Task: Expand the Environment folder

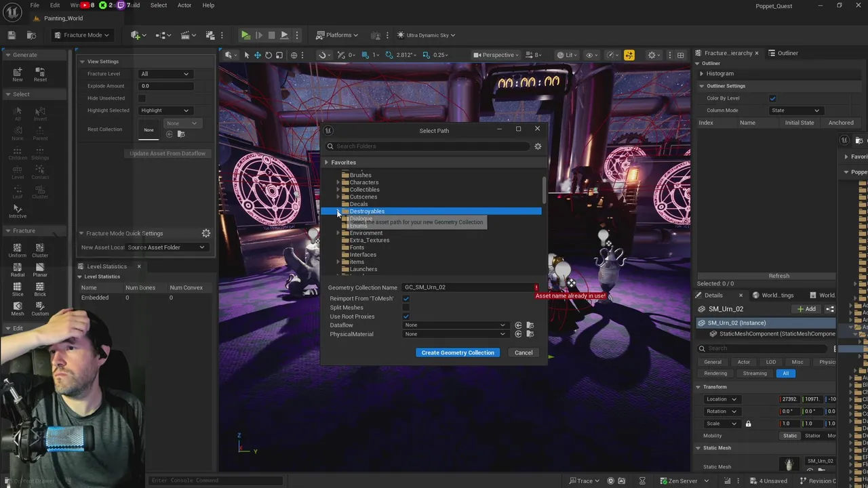Action: (x=338, y=233)
